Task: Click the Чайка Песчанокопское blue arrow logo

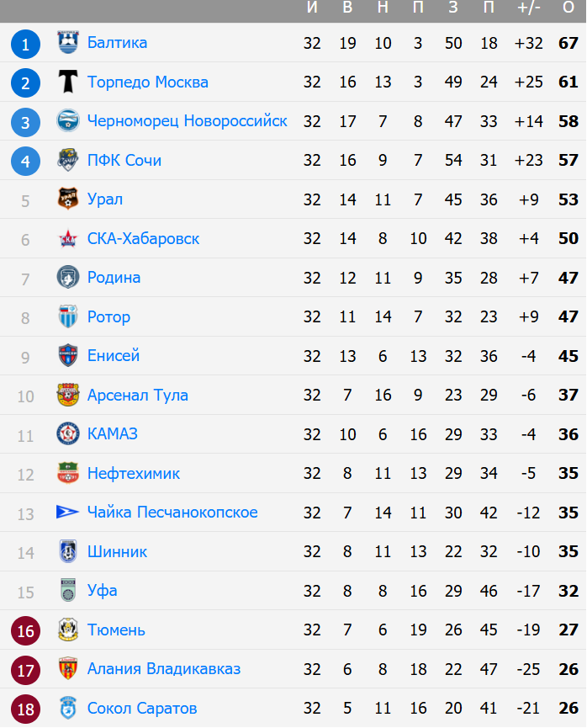Action: coord(67,512)
